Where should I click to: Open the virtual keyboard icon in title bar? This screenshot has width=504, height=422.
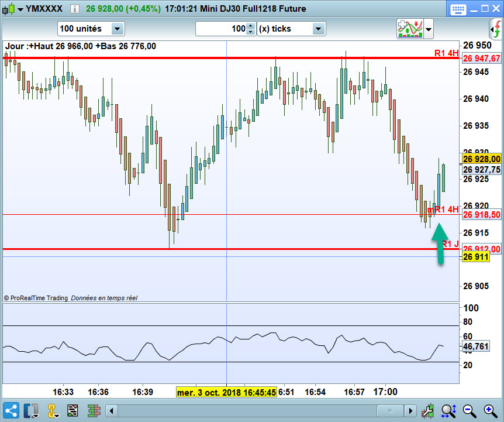pos(458,9)
